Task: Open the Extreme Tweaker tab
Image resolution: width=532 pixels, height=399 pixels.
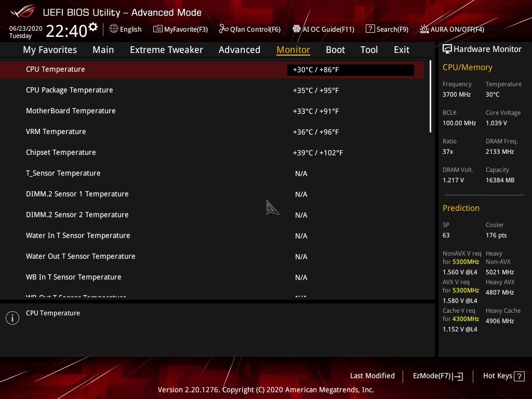Action: [166, 50]
